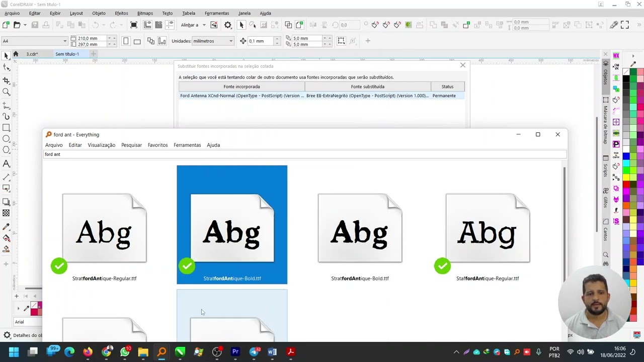Screen dimensions: 644x362
Task: Close the Substituir fontes dialog
Action: point(463,65)
